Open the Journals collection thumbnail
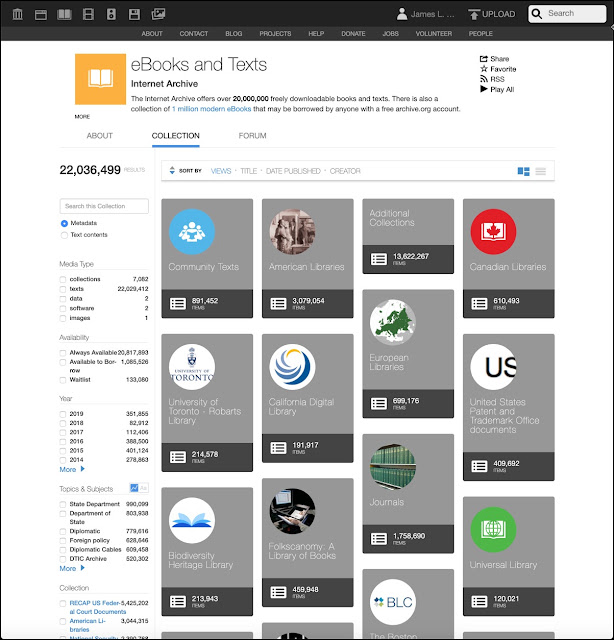The image size is (614, 640). 393,467
